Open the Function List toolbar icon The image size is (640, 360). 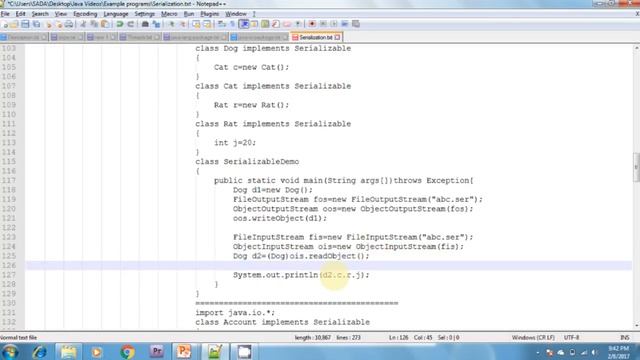coord(276,24)
